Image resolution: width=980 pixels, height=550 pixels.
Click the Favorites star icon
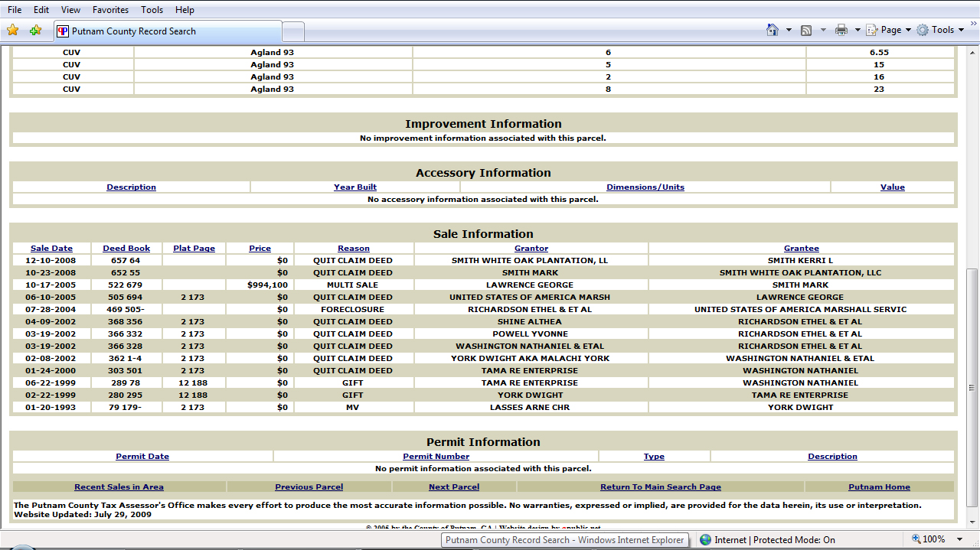click(12, 31)
